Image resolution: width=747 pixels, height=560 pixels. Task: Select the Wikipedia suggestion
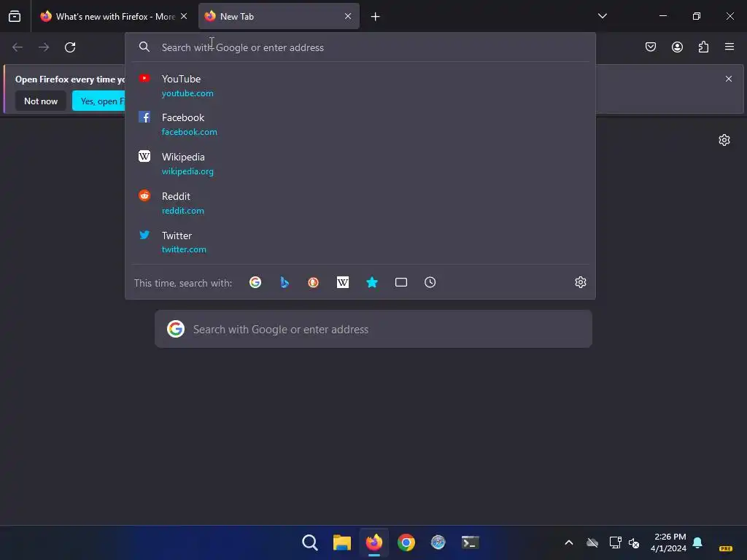coord(360,164)
